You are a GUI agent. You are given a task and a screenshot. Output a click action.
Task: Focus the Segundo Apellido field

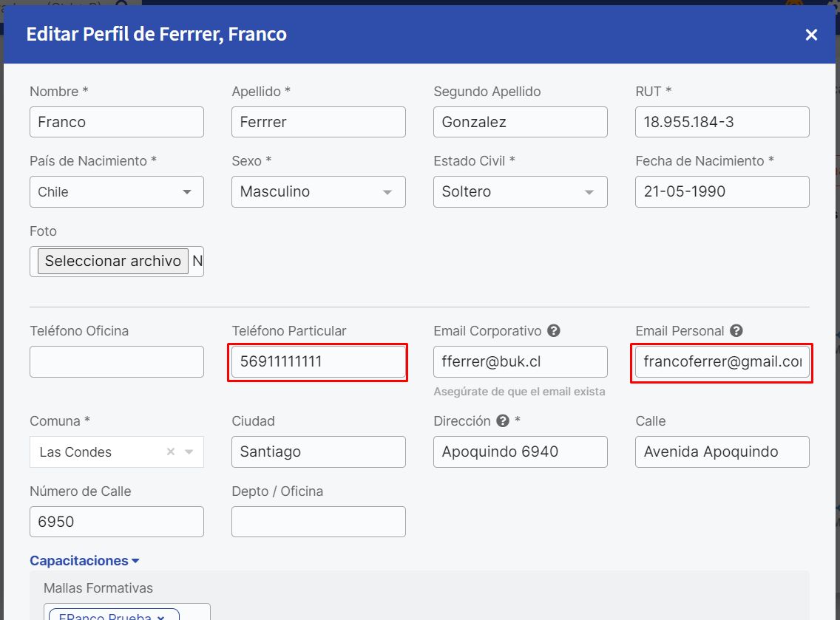pos(521,122)
